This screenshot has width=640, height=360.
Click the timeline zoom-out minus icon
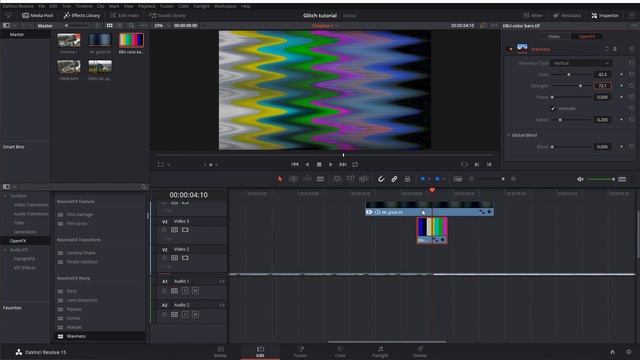(471, 179)
